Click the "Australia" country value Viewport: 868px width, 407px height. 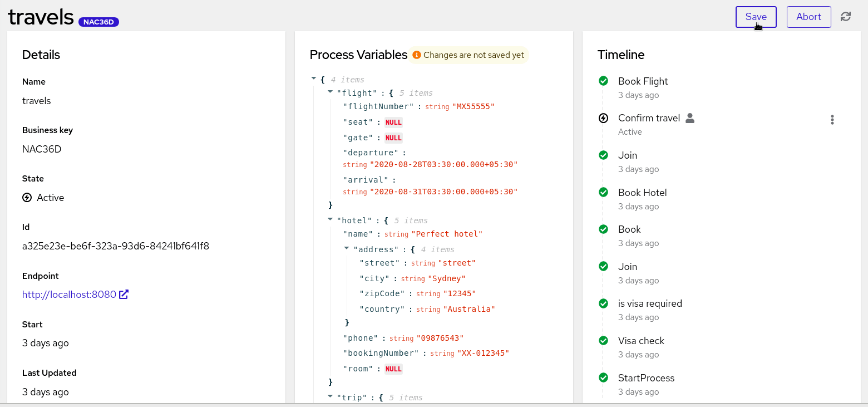click(x=468, y=309)
